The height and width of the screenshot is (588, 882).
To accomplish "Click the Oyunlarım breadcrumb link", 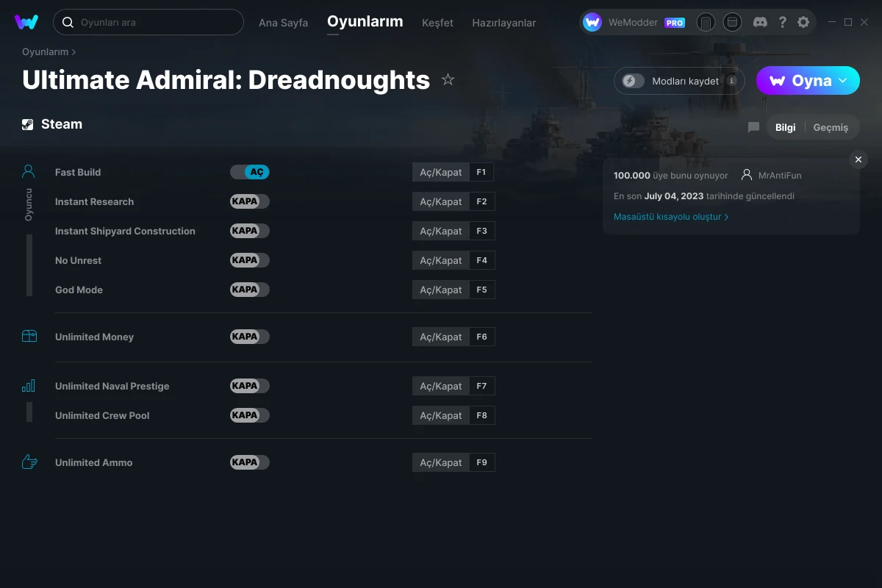I will coord(45,52).
